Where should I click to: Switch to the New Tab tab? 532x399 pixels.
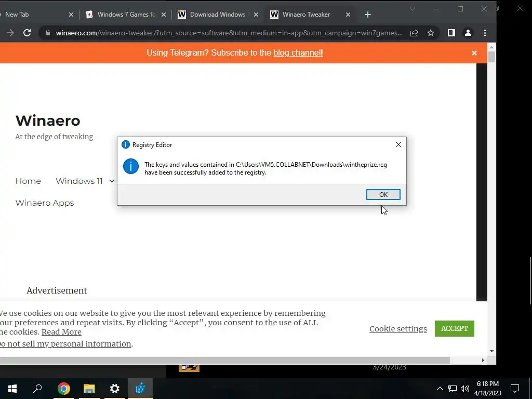(34, 15)
